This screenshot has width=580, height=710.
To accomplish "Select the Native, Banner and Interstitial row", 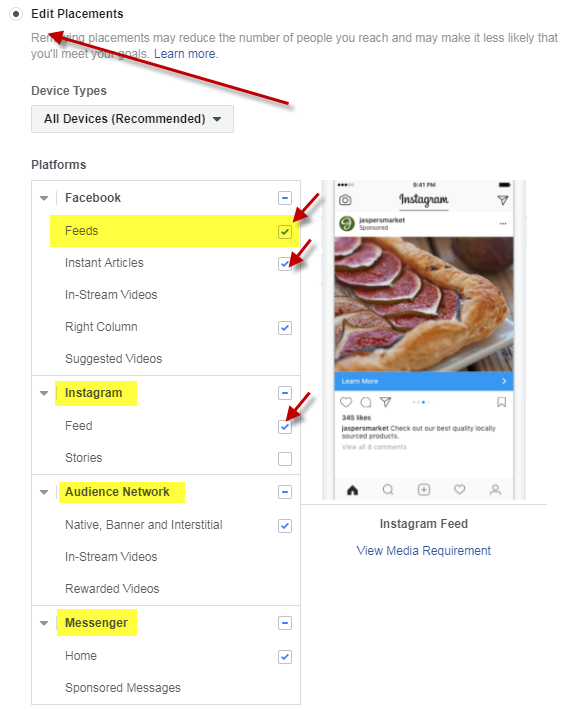I will [x=166, y=525].
